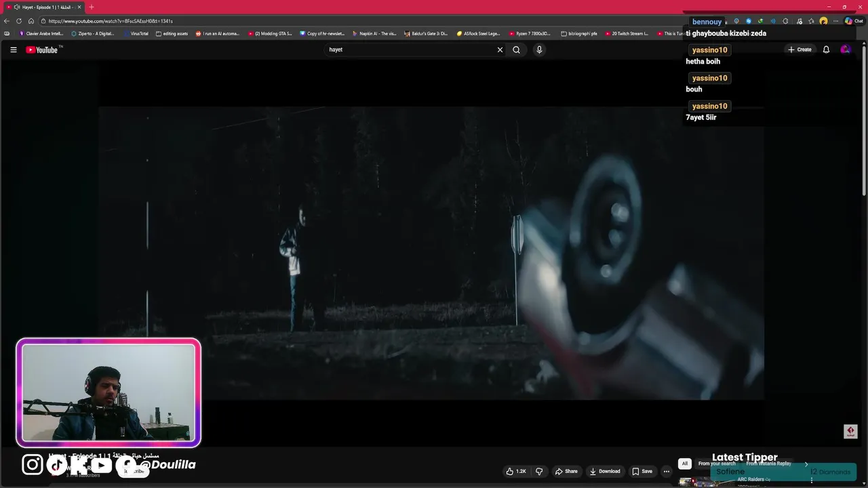
Task: Open the Copilot Chat button
Action: (x=854, y=21)
